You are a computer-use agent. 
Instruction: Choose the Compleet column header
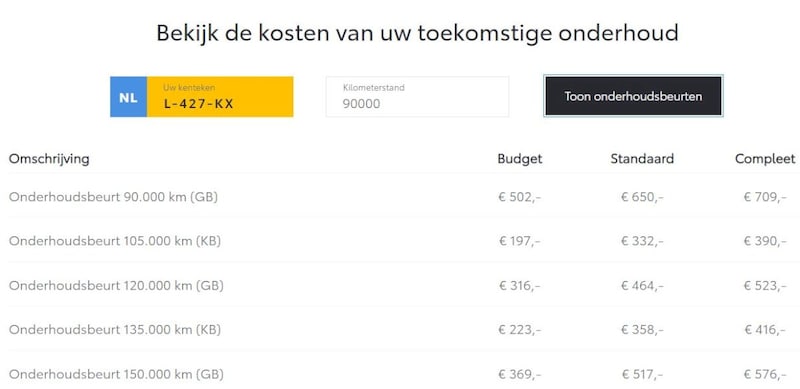click(x=765, y=159)
